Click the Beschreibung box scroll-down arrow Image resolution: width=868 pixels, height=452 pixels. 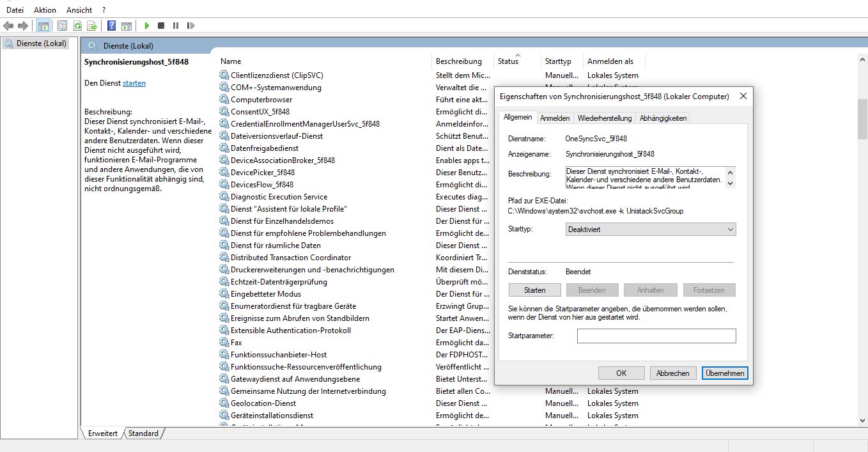(731, 183)
